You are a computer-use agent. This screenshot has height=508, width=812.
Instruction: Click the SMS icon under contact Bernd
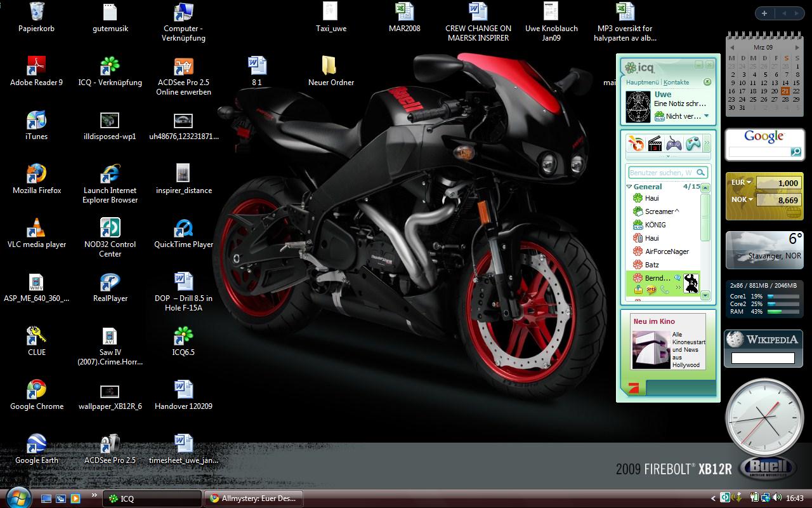coord(651,290)
